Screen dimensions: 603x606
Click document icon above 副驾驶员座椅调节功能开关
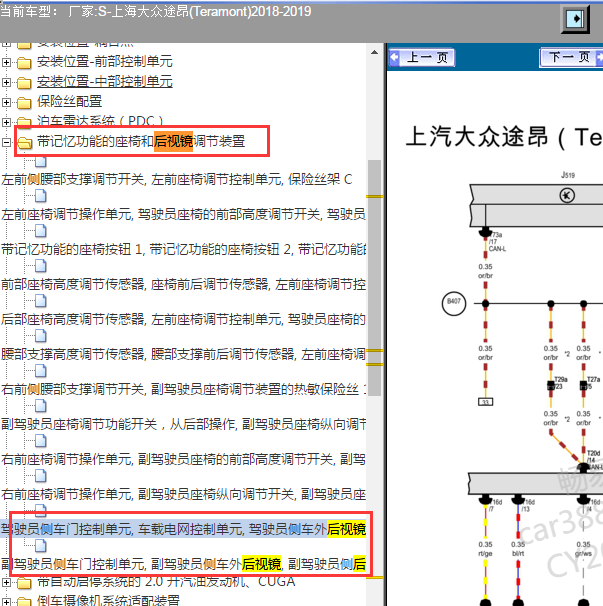click(41, 406)
